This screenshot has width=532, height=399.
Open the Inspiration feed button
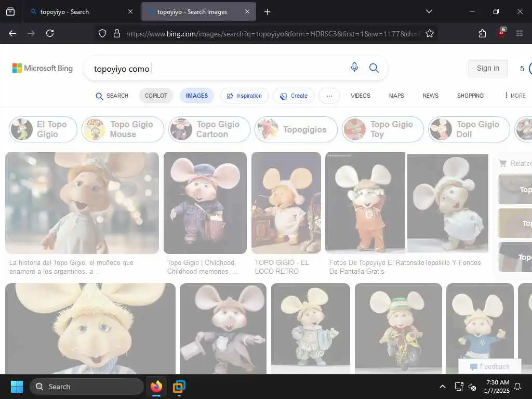tap(244, 96)
